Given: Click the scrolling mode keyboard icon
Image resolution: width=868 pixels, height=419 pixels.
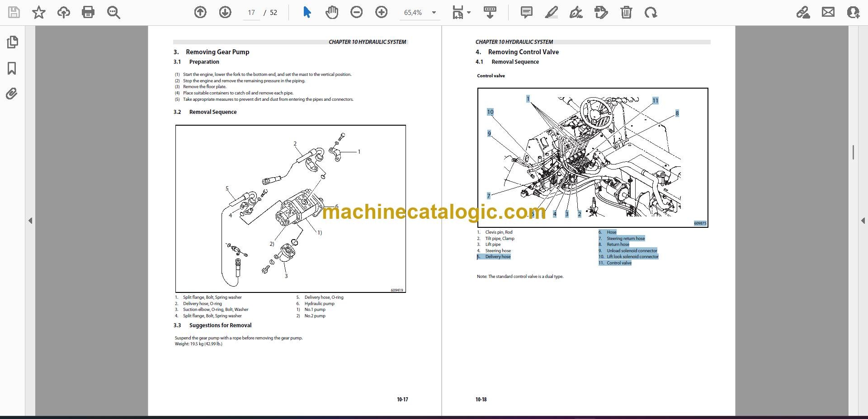Looking at the screenshot, I should coord(490,12).
